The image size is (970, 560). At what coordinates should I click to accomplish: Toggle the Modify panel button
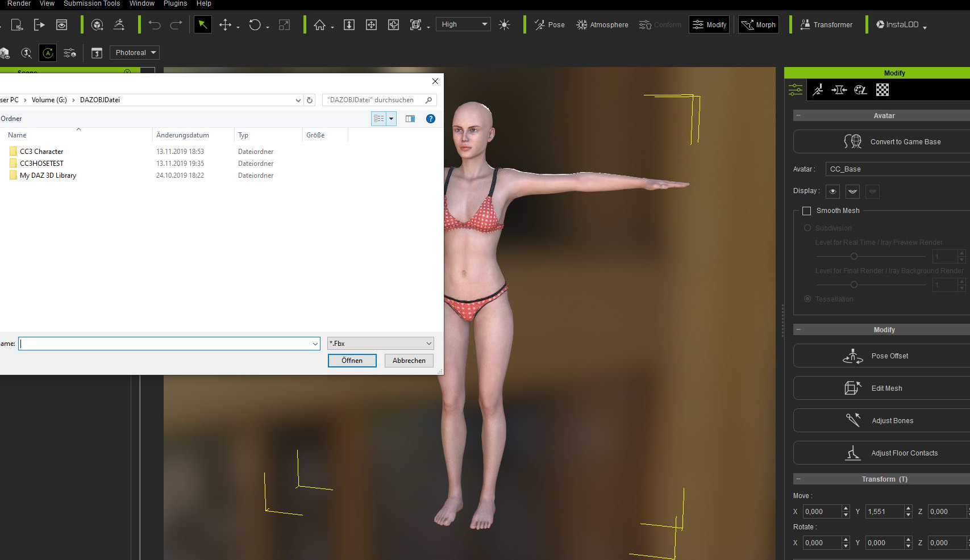tap(709, 24)
